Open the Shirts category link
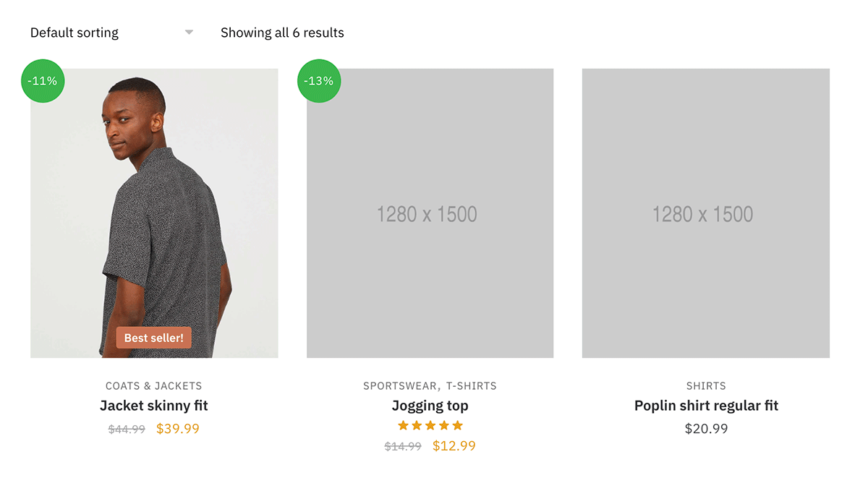 click(706, 386)
